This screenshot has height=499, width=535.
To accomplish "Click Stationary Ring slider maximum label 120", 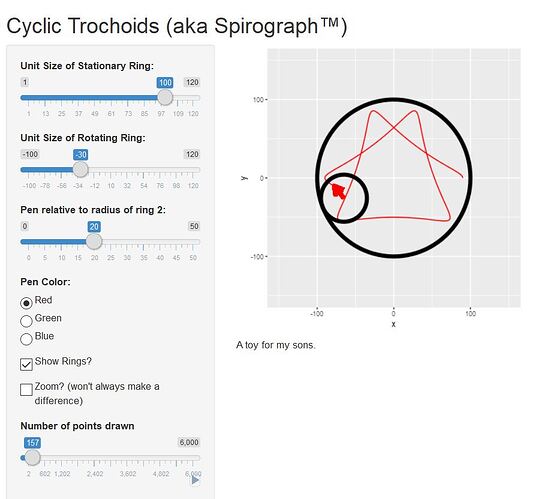I will coord(192,82).
